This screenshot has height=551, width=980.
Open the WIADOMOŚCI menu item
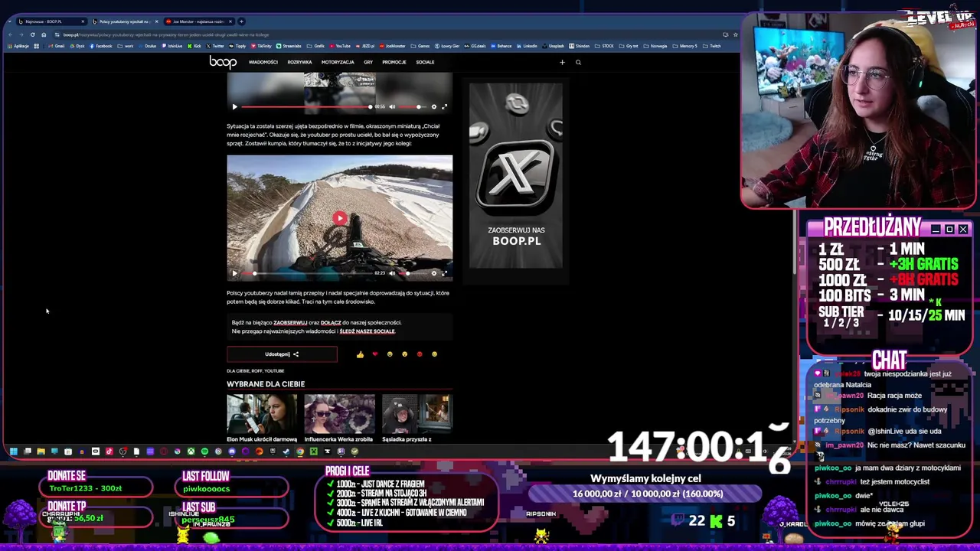263,62
